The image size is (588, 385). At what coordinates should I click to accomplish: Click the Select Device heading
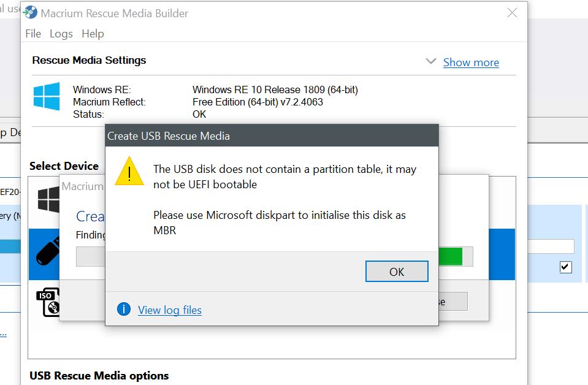(x=64, y=166)
